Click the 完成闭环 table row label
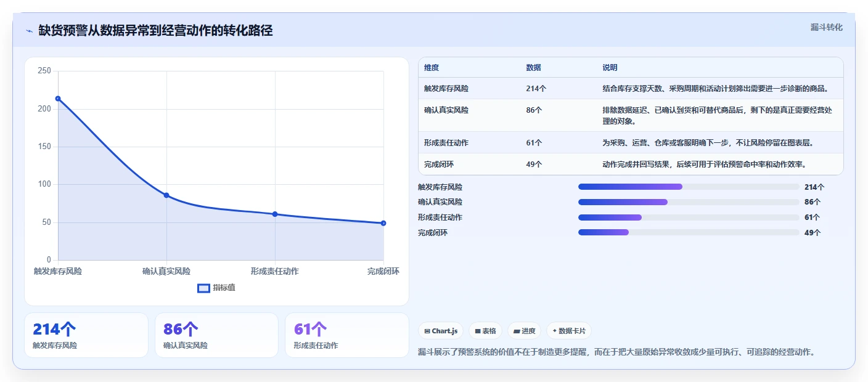The height and width of the screenshot is (382, 868). (x=439, y=165)
